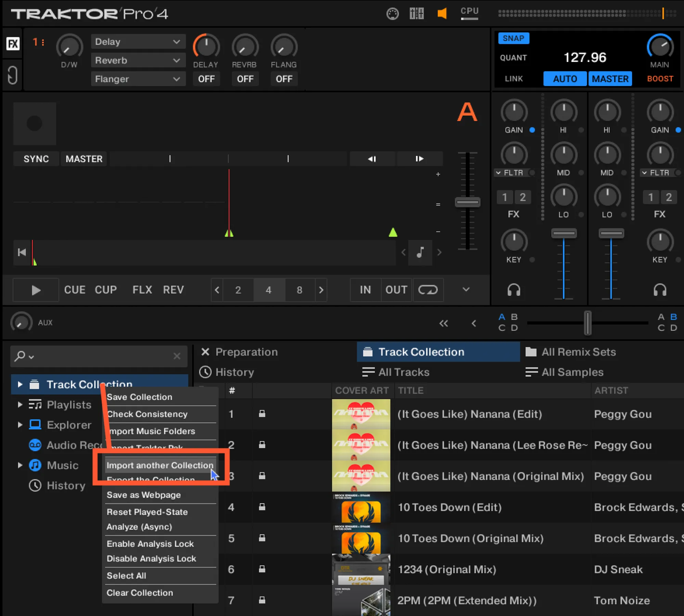Click the Deck A play button
Viewport: 684px width, 616px height.
click(x=36, y=290)
